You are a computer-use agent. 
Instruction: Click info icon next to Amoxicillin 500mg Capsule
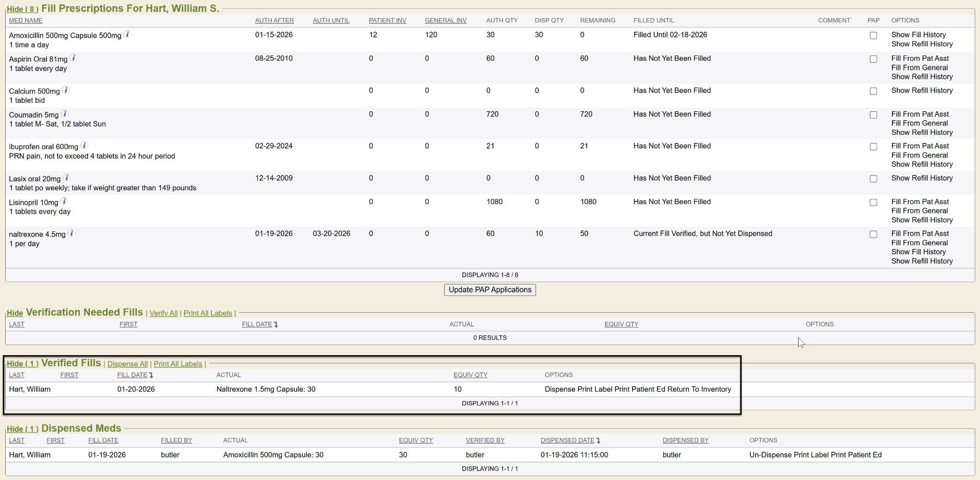click(x=127, y=34)
